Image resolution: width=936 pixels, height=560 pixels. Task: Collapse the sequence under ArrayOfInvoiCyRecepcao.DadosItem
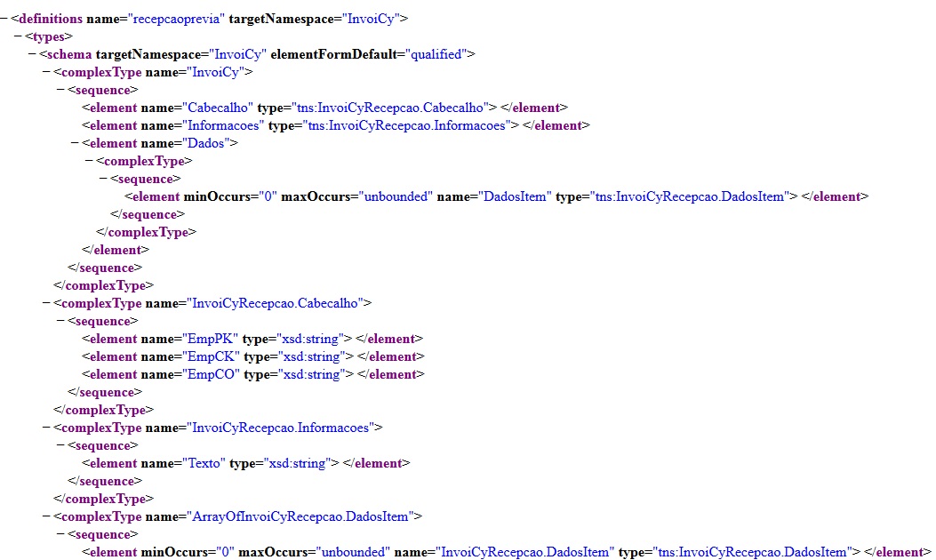coord(61,534)
